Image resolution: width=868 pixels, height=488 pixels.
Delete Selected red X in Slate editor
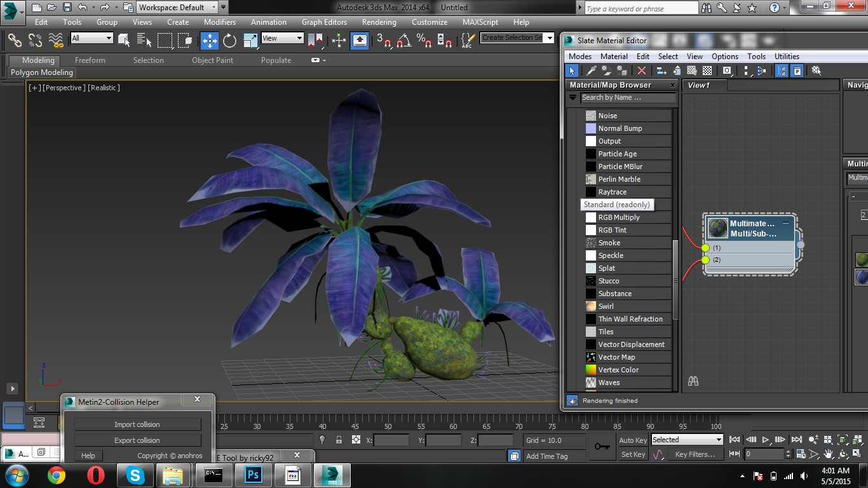642,71
